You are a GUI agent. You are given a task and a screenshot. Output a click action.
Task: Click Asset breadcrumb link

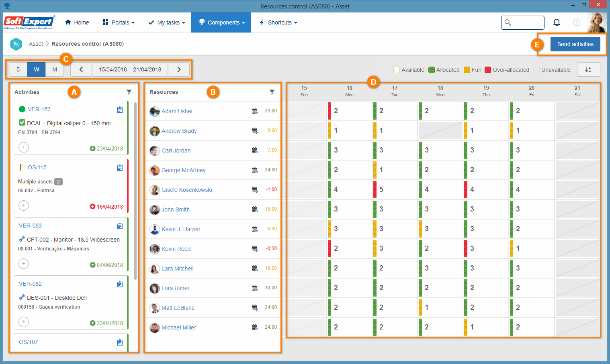pos(36,44)
